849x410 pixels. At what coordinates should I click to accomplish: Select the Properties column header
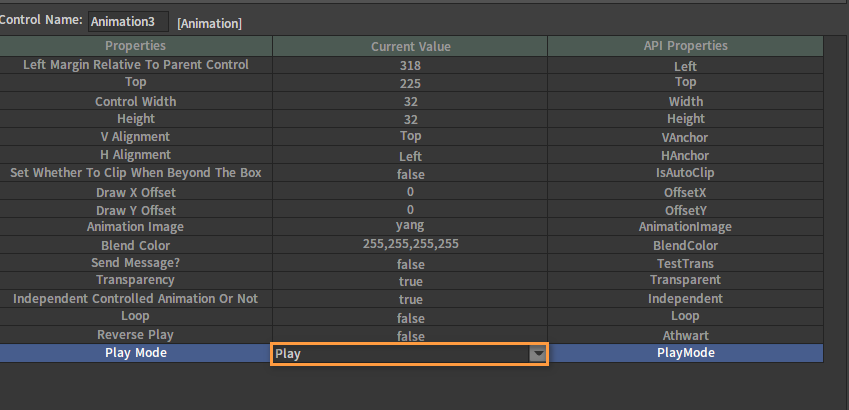[136, 46]
